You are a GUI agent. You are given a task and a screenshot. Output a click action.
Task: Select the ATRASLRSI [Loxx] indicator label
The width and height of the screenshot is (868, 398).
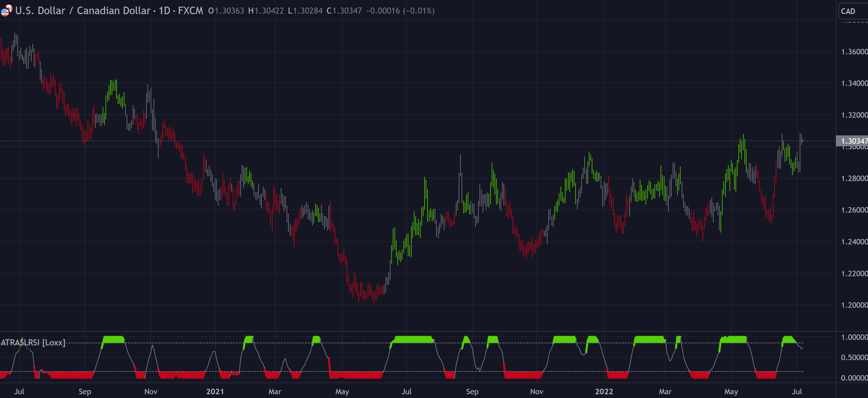[x=33, y=342]
